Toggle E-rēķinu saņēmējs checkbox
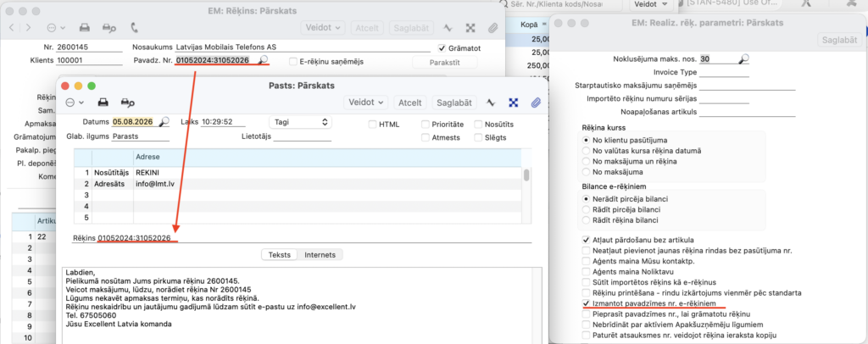Screen dimensions: 868x344 (x=292, y=61)
